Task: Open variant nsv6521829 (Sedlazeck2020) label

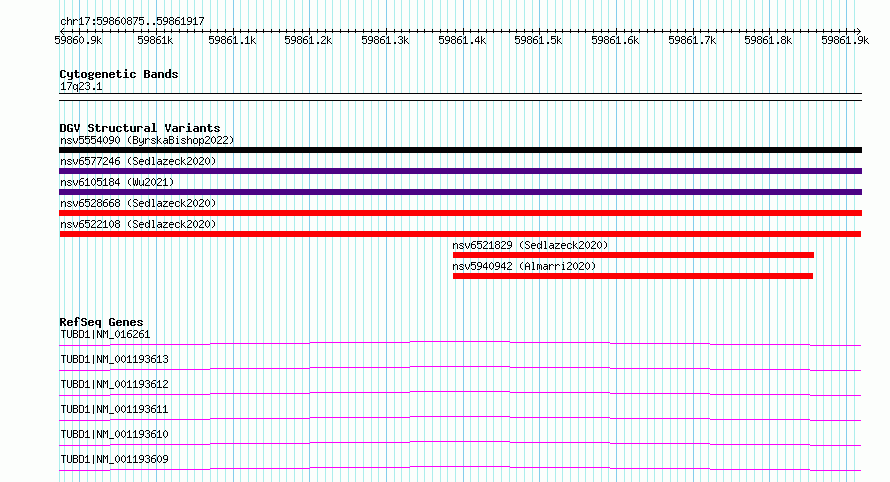Action: pos(530,245)
